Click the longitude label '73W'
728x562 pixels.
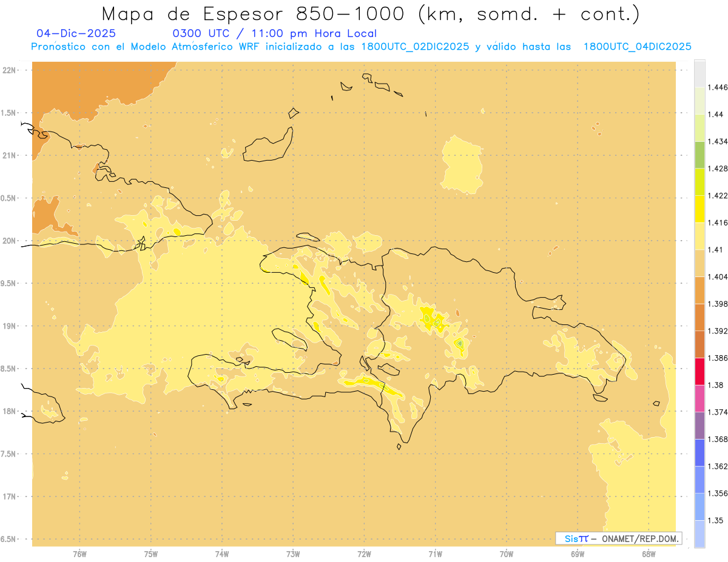[293, 554]
